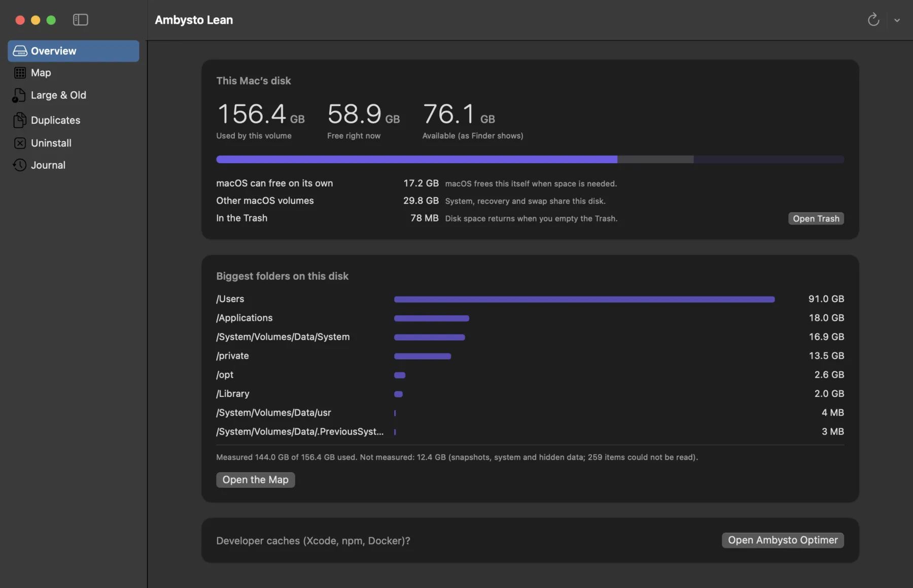
Task: Show the Journal section
Action: point(74,165)
